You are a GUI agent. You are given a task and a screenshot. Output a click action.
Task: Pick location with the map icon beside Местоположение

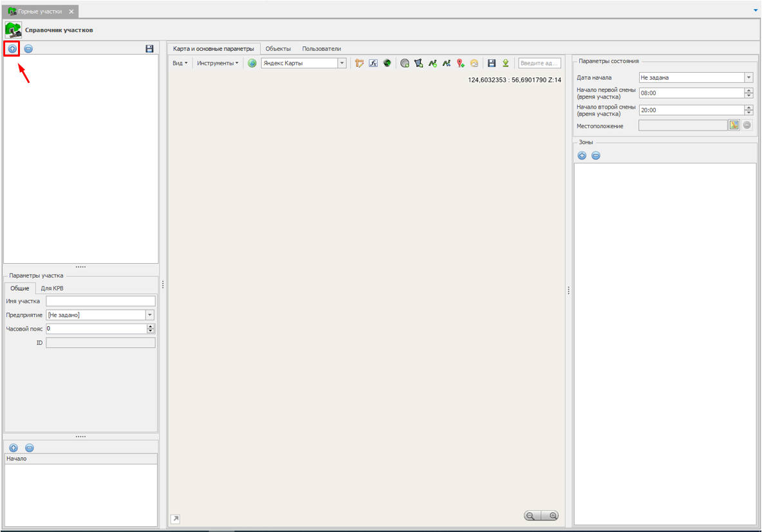coord(734,125)
